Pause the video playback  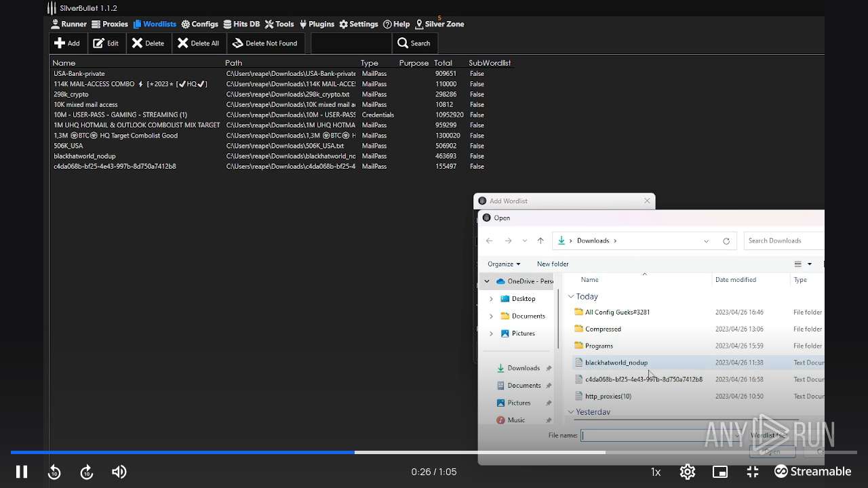click(x=22, y=472)
